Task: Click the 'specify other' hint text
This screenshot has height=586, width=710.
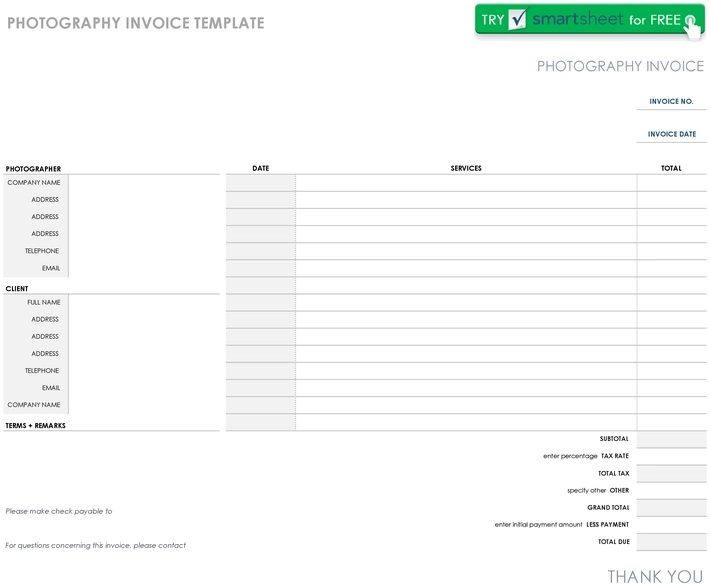Action: (586, 490)
